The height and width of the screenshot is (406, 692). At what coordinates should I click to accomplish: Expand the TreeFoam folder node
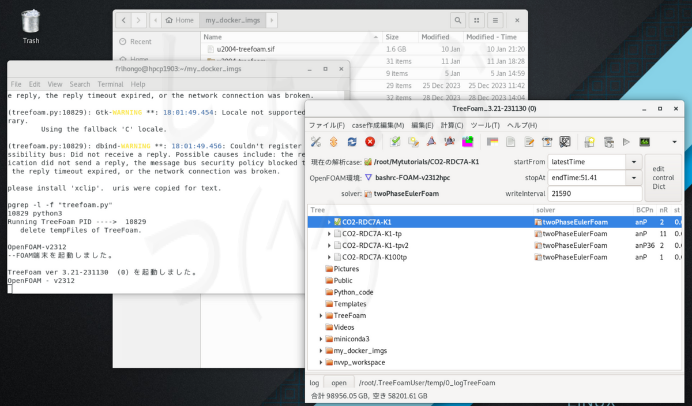(321, 316)
